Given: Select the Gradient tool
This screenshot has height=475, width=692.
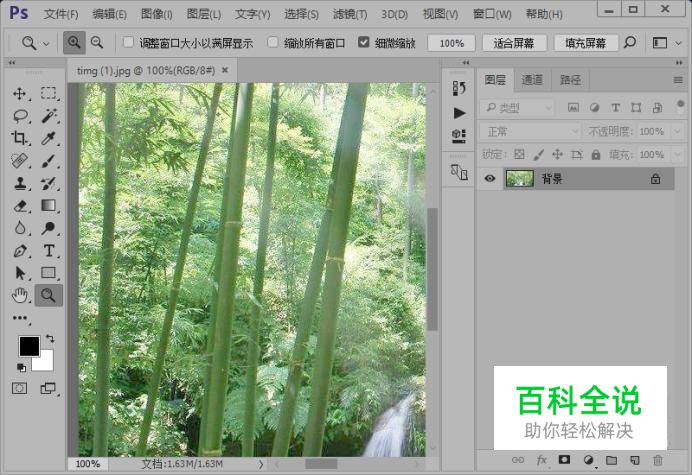Looking at the screenshot, I should [x=49, y=206].
